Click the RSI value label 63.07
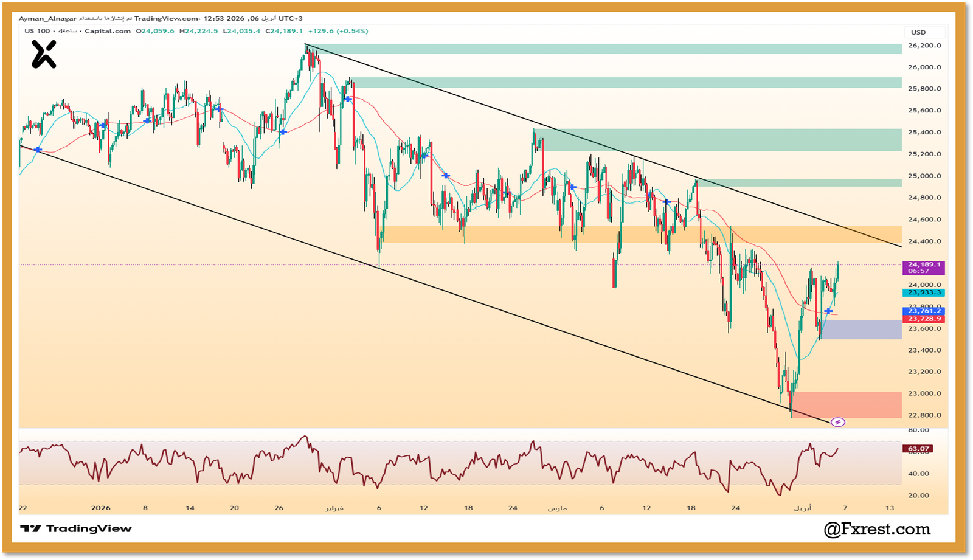 tap(918, 449)
